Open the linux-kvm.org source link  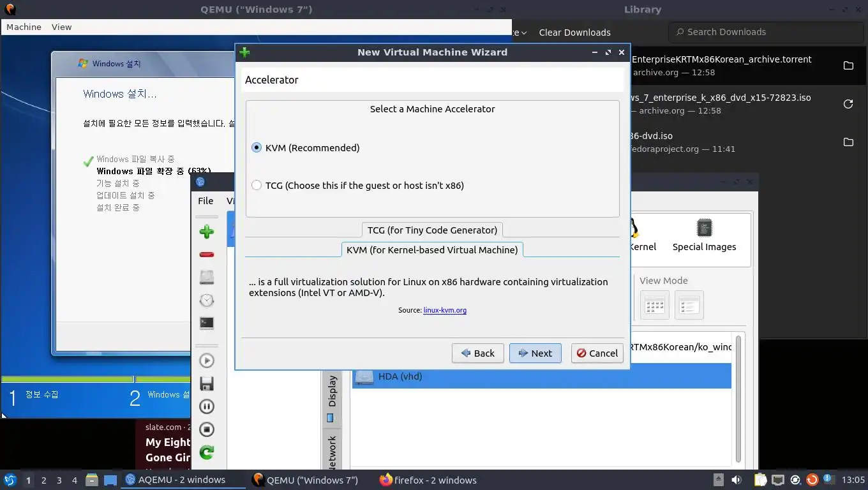445,310
